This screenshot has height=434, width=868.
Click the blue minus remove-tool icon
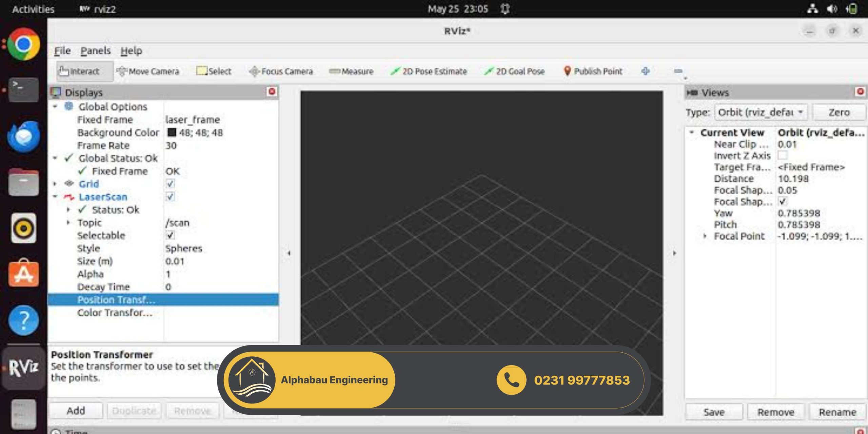click(x=678, y=71)
